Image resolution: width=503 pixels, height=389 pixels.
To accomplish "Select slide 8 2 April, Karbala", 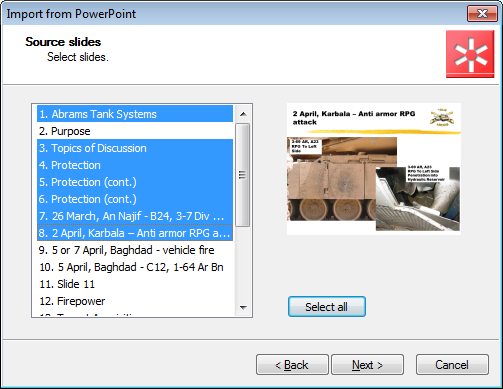I will [x=135, y=233].
